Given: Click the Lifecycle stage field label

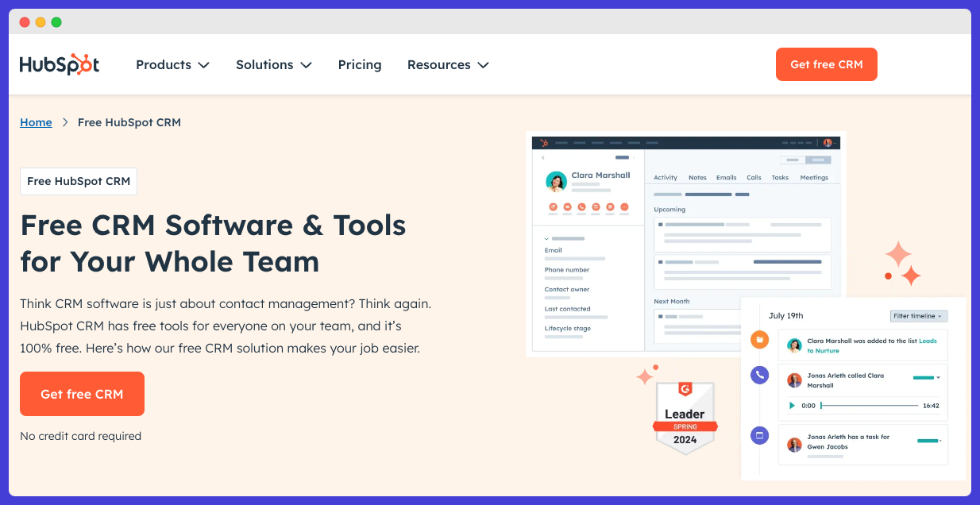Looking at the screenshot, I should 568,328.
